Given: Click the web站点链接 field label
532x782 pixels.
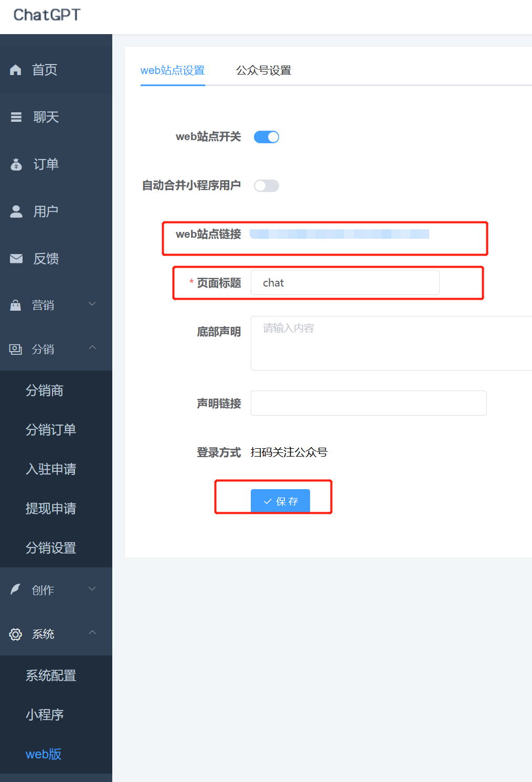Looking at the screenshot, I should (x=208, y=234).
